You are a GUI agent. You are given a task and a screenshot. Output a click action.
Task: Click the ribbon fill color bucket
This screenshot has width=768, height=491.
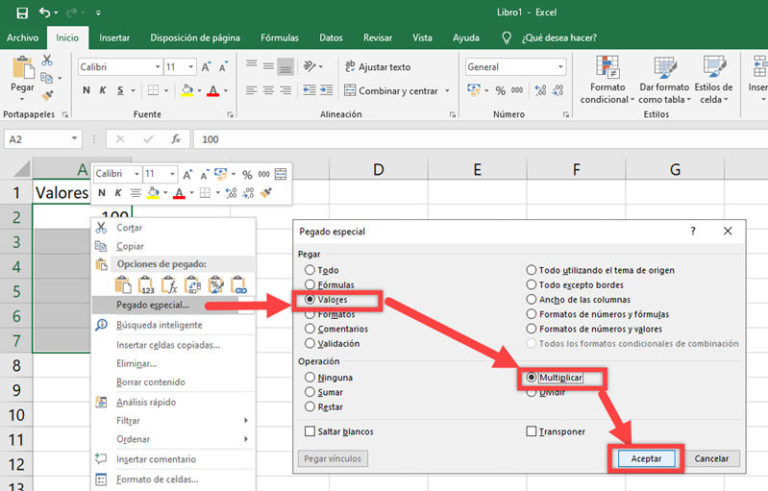point(187,90)
